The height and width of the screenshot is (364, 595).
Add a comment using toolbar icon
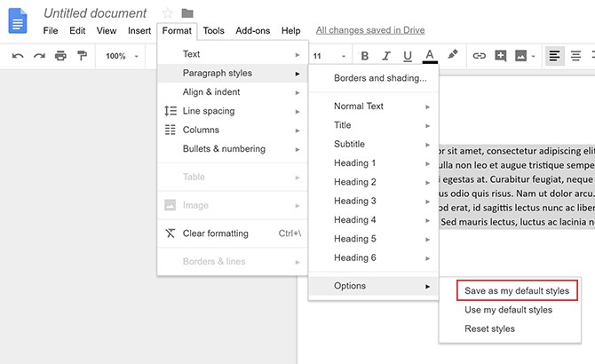[x=501, y=56]
